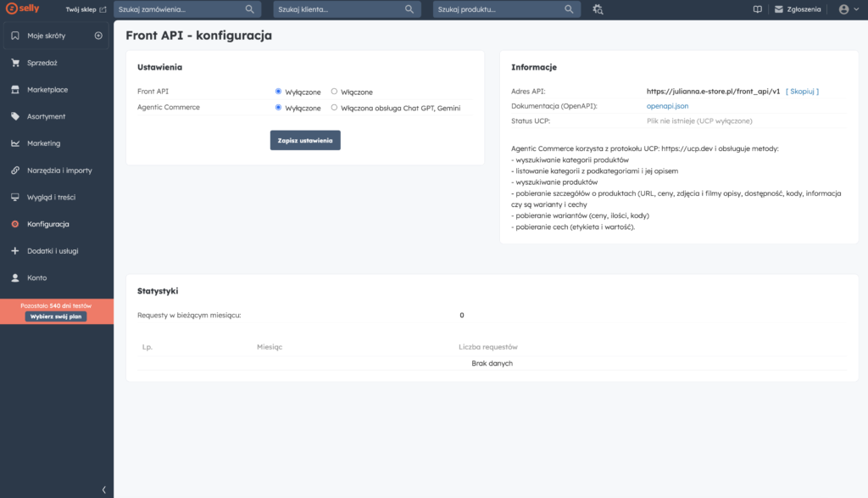Click the Moje skróty bookmark icon
Image resolution: width=868 pixels, height=498 pixels.
(x=15, y=36)
